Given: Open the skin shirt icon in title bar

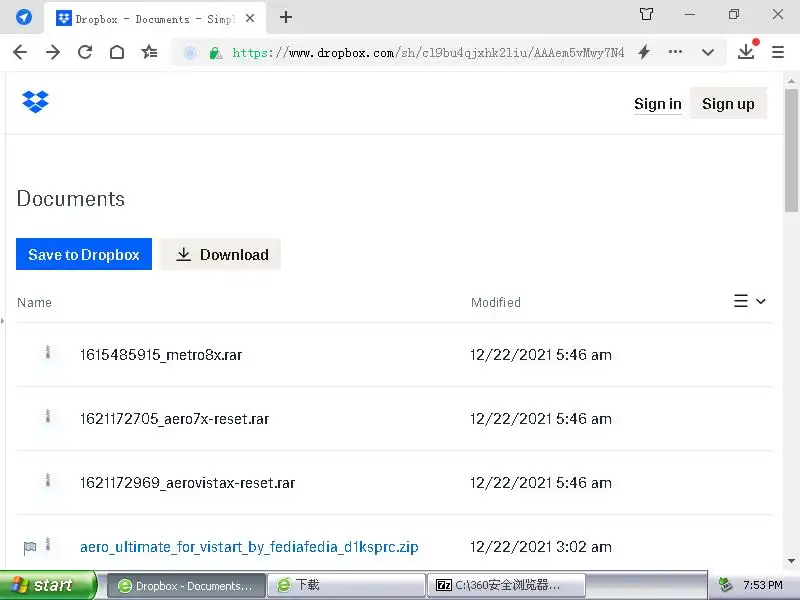Looking at the screenshot, I should point(646,14).
